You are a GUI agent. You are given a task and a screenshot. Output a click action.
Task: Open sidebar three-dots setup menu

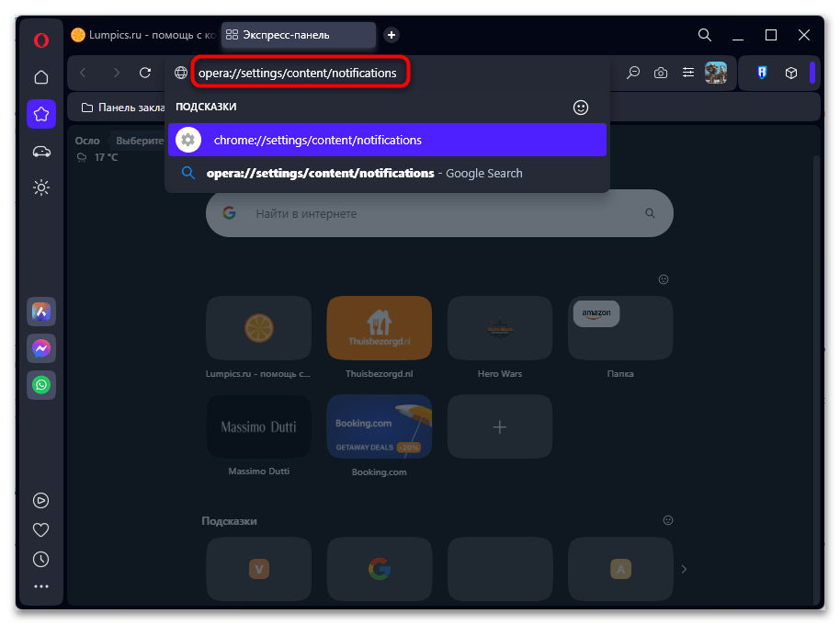[40, 586]
